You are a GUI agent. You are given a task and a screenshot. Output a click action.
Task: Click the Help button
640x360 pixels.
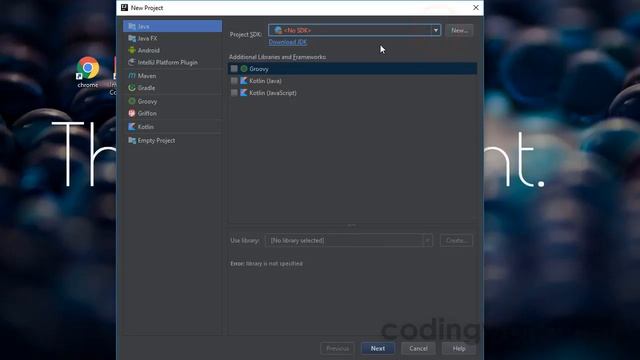pos(459,348)
